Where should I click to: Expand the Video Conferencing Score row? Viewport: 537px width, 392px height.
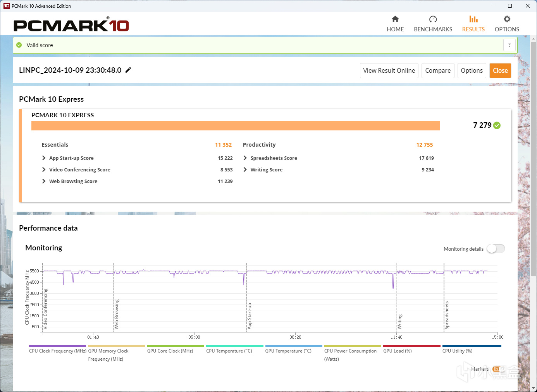pos(44,169)
